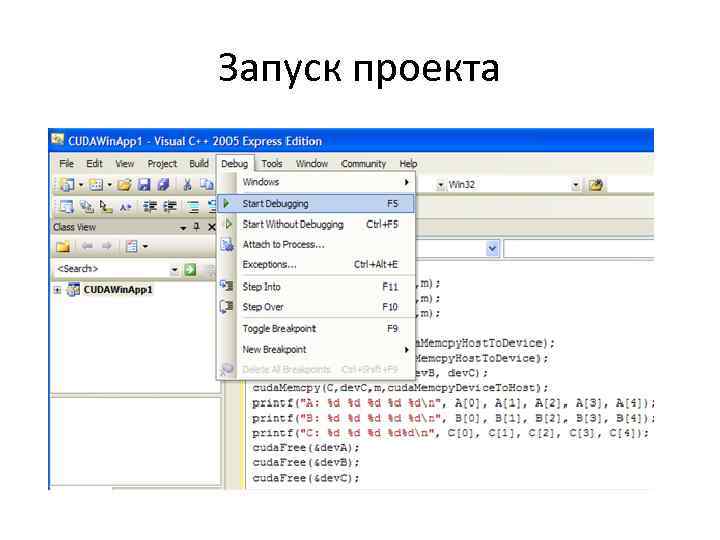The width and height of the screenshot is (720, 540).
Task: Open the Win32 platform dropdown arrow
Action: [x=575, y=186]
